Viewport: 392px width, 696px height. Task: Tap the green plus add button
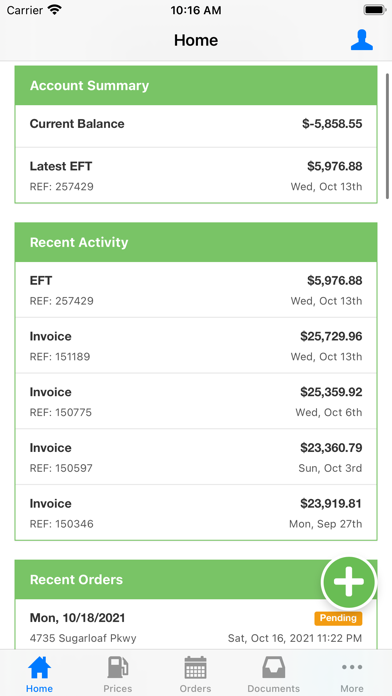[x=349, y=583]
